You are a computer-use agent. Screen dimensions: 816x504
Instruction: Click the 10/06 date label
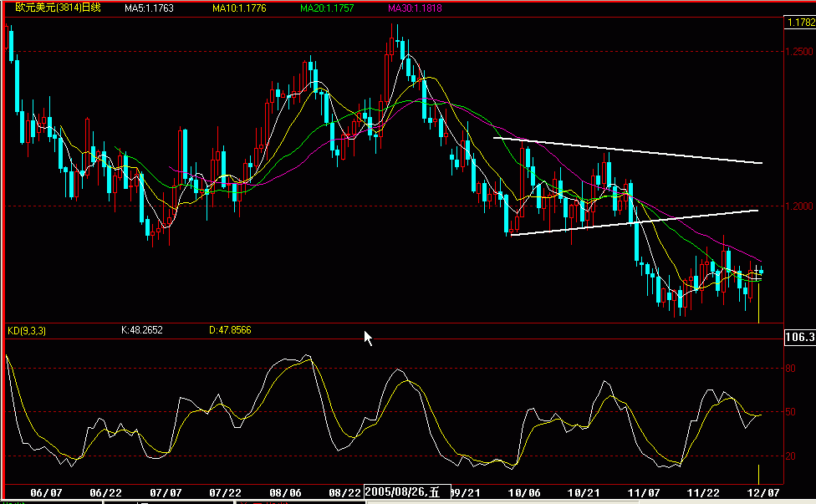pos(524,492)
